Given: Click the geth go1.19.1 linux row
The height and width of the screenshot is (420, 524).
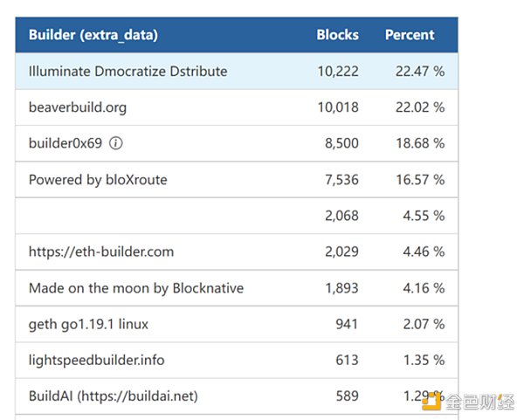Looking at the screenshot, I should tap(88, 324).
